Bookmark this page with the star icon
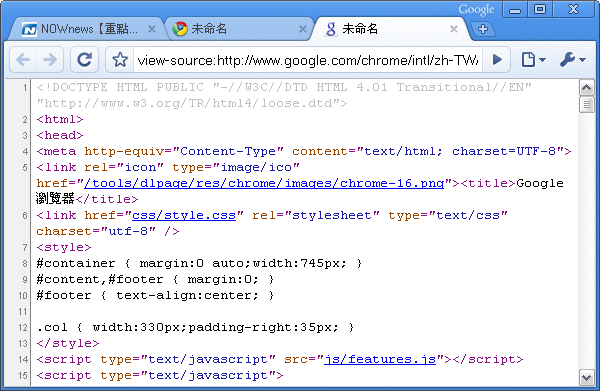Viewport: 600px width, 391px height. [x=120, y=60]
